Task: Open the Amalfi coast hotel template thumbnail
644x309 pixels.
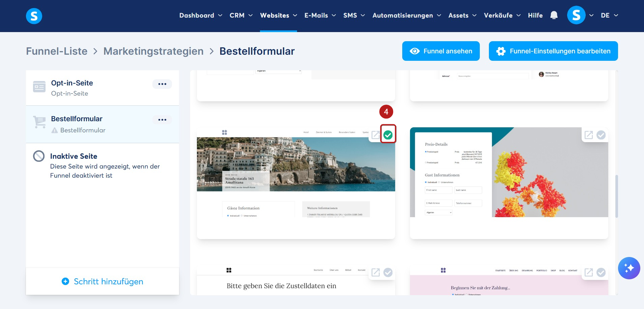Action: tap(296, 183)
